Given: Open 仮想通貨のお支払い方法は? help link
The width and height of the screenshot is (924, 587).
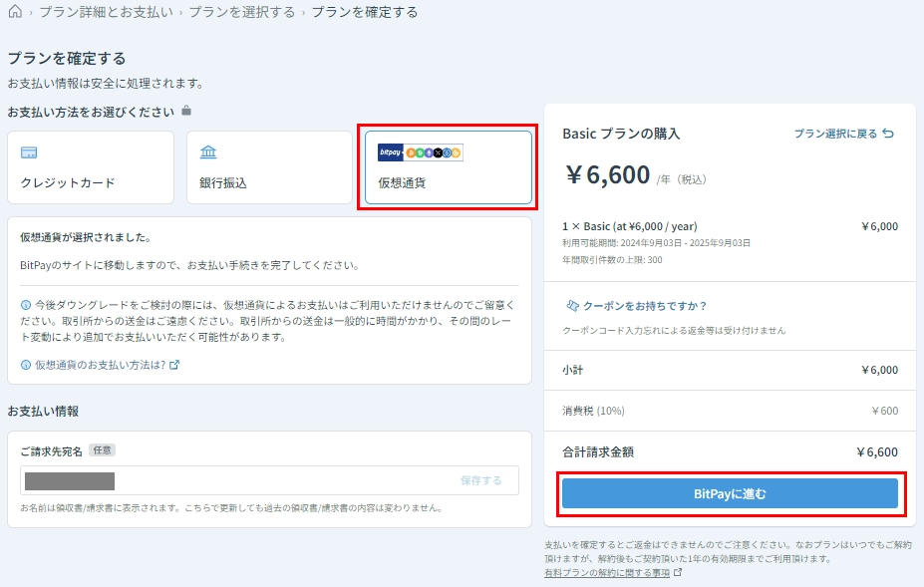Looking at the screenshot, I should [101, 365].
